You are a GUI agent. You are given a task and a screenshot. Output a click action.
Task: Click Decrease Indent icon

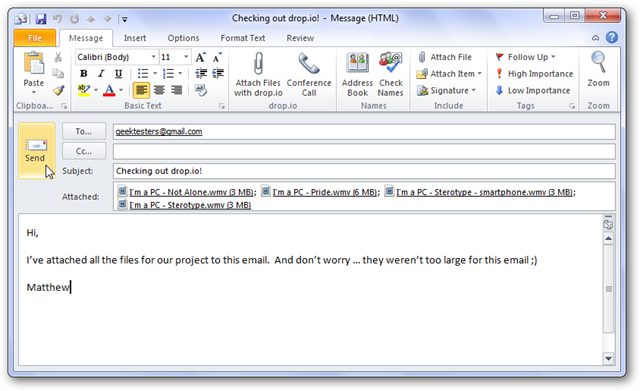click(x=201, y=73)
